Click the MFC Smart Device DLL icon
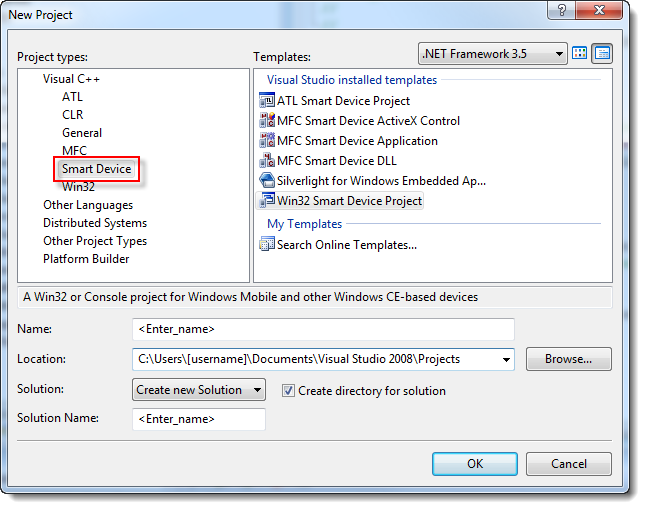Image resolution: width=645 pixels, height=509 pixels. pos(267,160)
